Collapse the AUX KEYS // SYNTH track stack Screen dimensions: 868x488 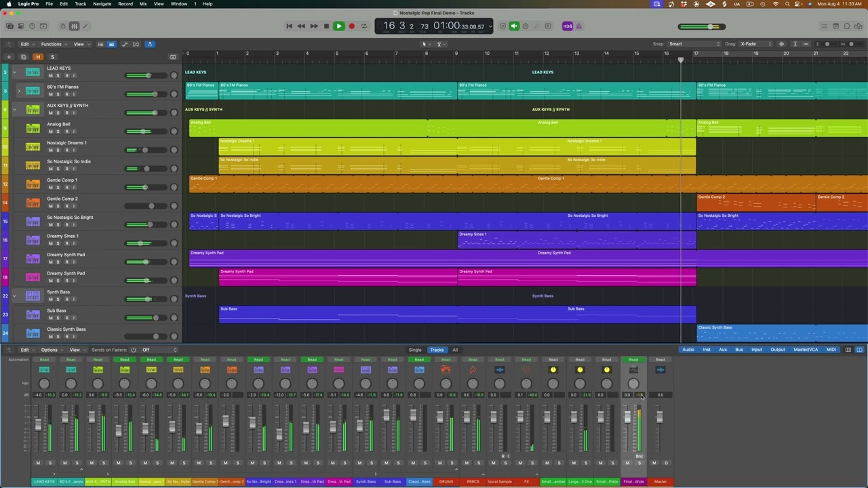pos(14,109)
